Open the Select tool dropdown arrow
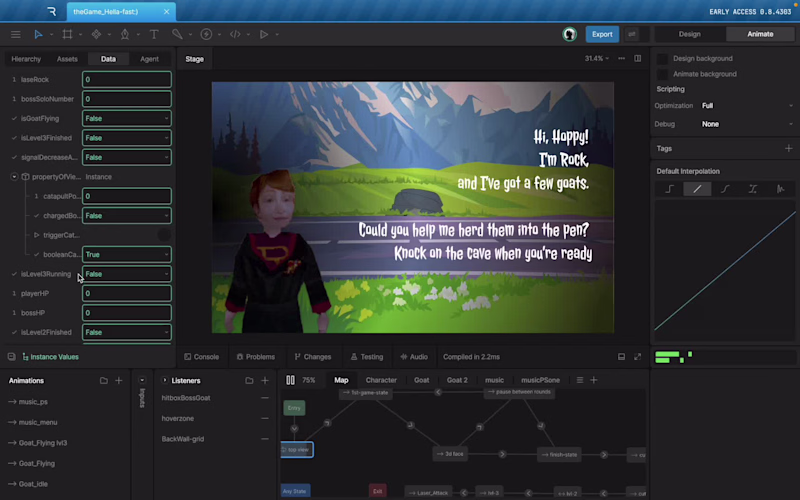Screen dimensions: 800x500 click(51, 35)
